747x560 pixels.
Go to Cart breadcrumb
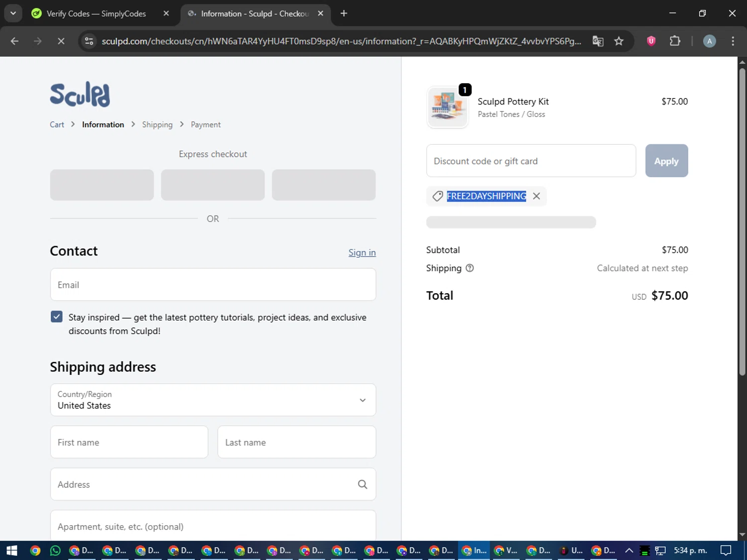pyautogui.click(x=57, y=124)
